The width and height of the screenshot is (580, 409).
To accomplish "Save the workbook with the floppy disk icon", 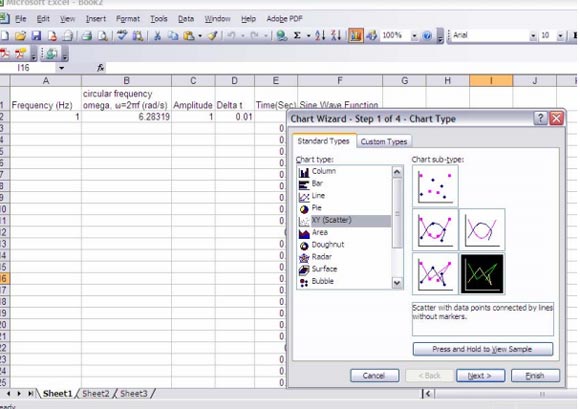I will click(x=36, y=36).
